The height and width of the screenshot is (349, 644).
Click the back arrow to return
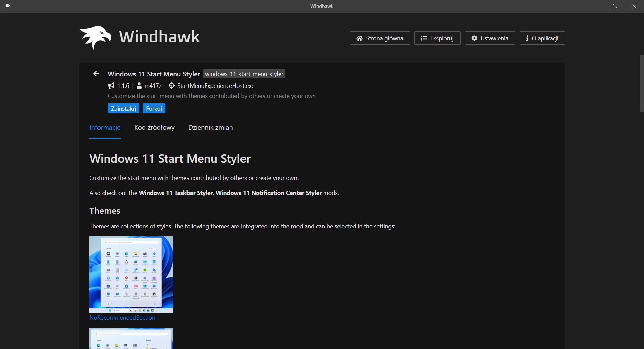pos(96,74)
